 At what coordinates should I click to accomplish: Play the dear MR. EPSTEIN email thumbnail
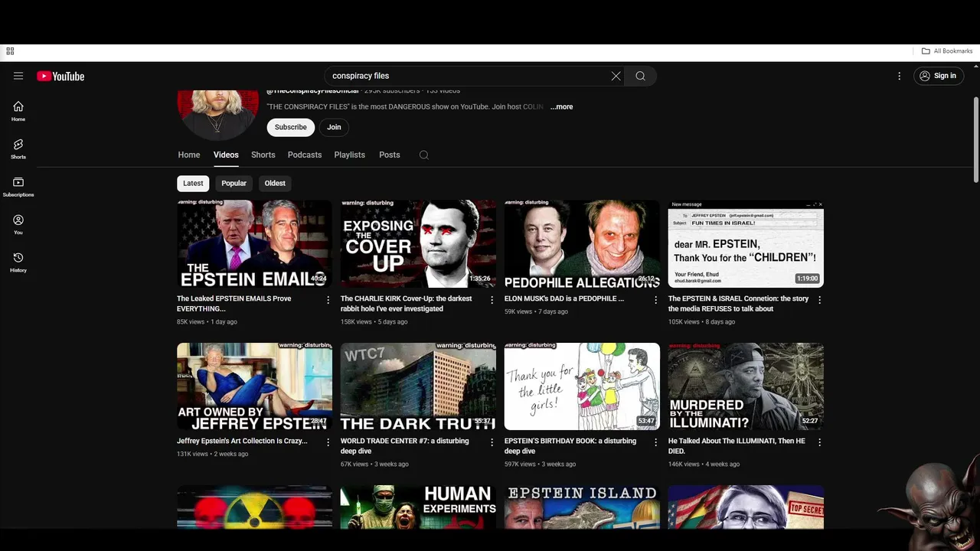(746, 244)
